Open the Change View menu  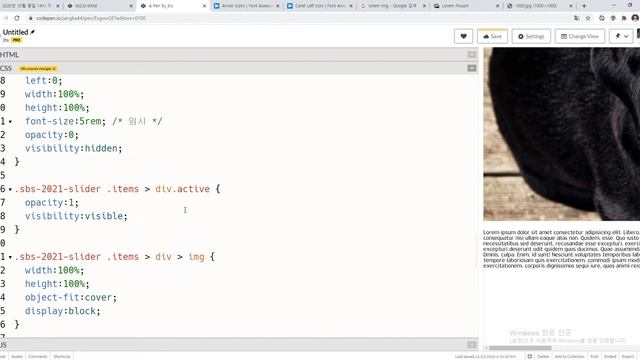[x=580, y=36]
